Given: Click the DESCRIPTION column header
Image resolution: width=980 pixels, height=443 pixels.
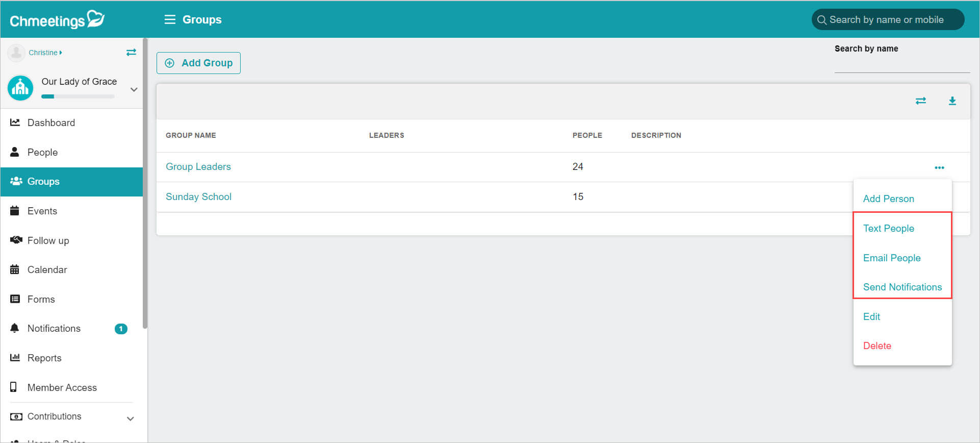Looking at the screenshot, I should (x=656, y=135).
